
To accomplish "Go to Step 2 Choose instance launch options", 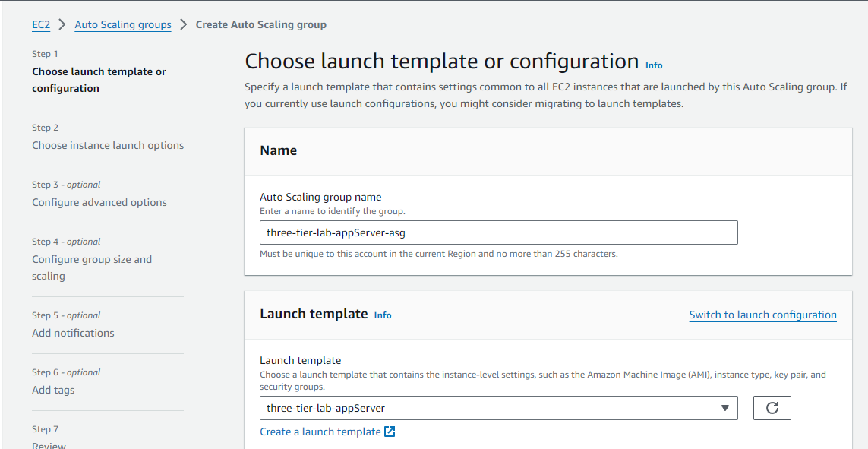I will tap(108, 145).
